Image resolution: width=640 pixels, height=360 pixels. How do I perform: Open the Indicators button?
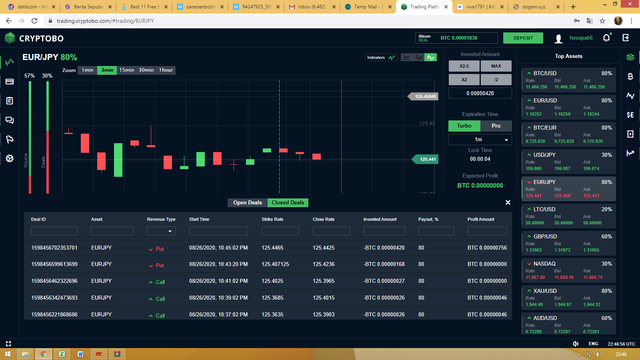[381, 58]
